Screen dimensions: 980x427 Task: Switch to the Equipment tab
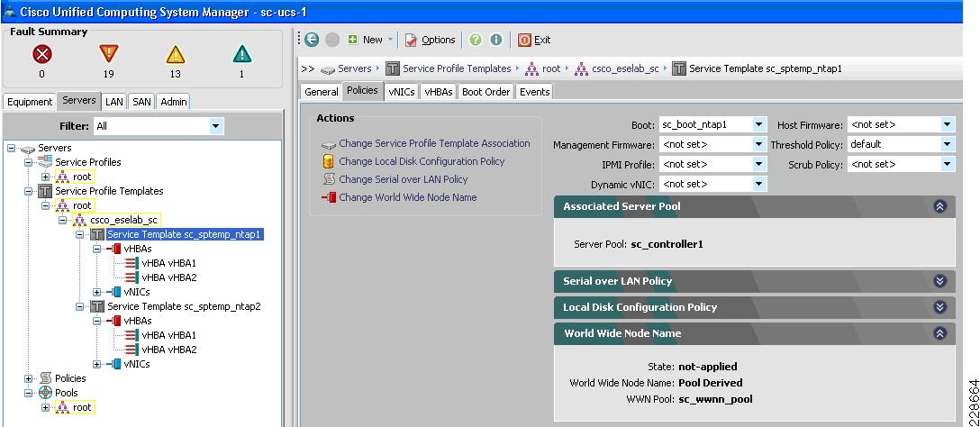coord(30,101)
